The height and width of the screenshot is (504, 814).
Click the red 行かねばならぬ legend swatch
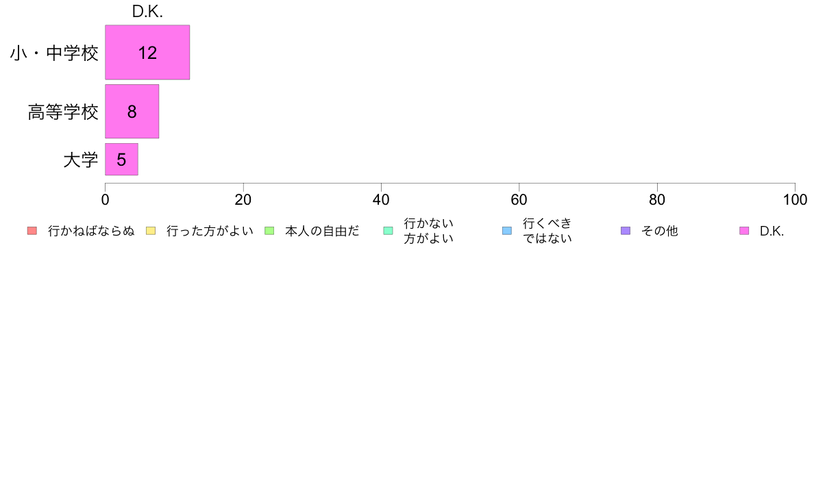point(32,231)
